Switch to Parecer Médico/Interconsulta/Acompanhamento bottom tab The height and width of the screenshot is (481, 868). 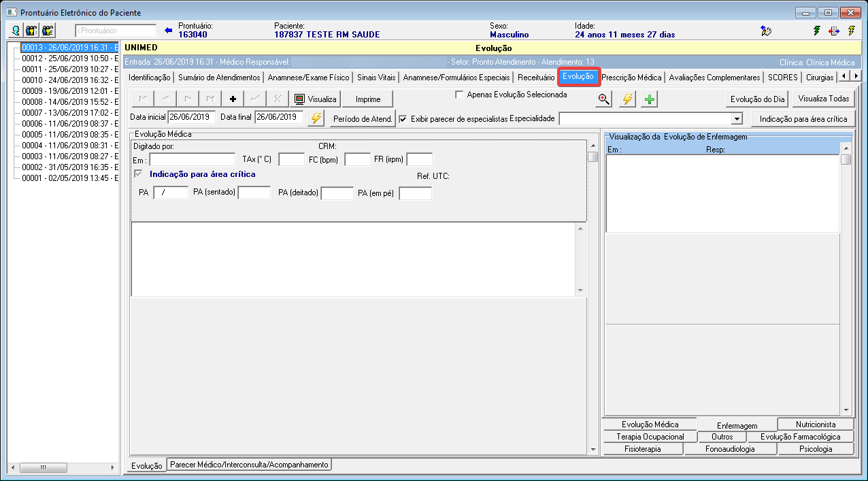click(x=250, y=465)
